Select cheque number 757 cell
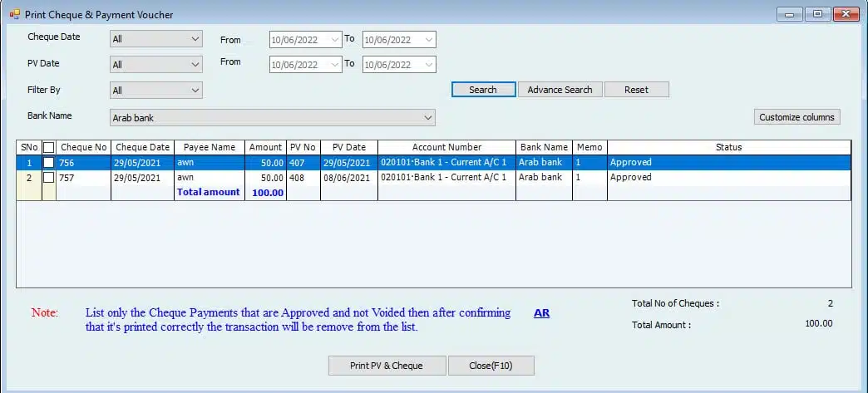The height and width of the screenshot is (393, 868). 84,178
